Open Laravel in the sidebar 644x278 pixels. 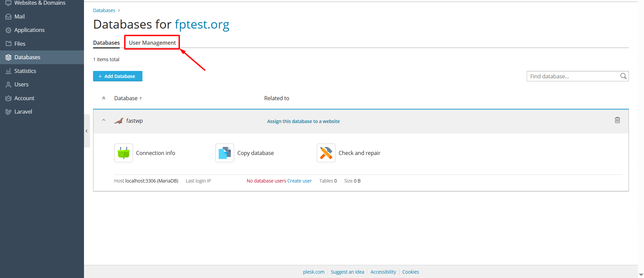coord(23,112)
